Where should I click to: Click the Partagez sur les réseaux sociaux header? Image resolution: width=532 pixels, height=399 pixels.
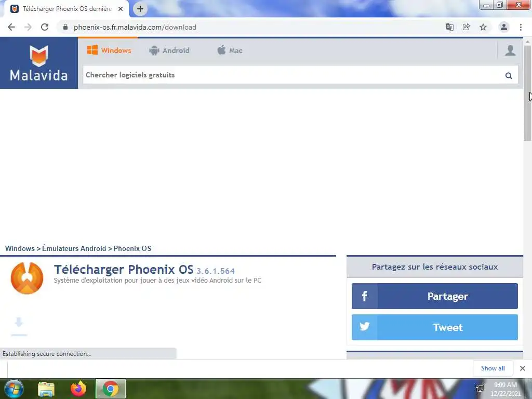point(435,267)
